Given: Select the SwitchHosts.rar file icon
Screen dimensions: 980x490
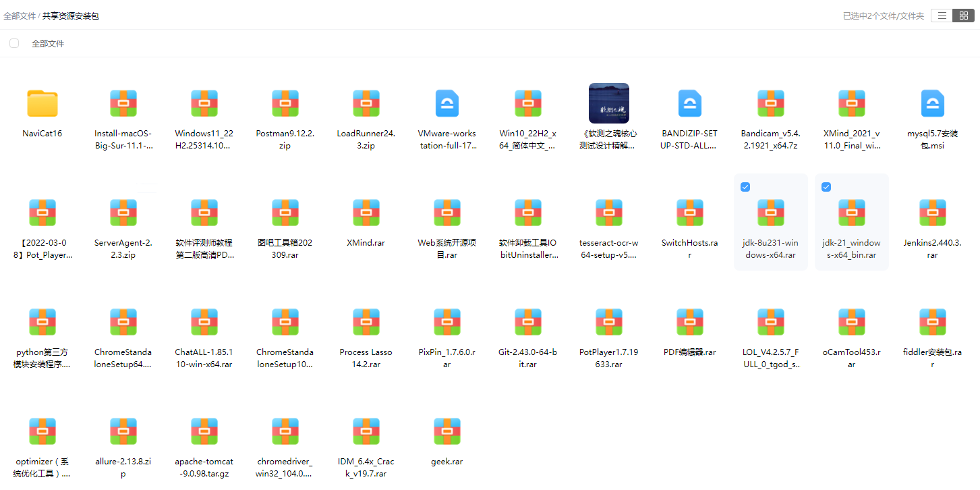Looking at the screenshot, I should pyautogui.click(x=689, y=213).
